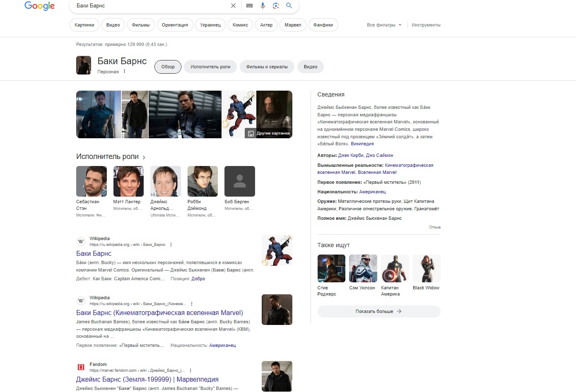Select the Картинки filter chip
The height and width of the screenshot is (392, 576).
tap(84, 25)
